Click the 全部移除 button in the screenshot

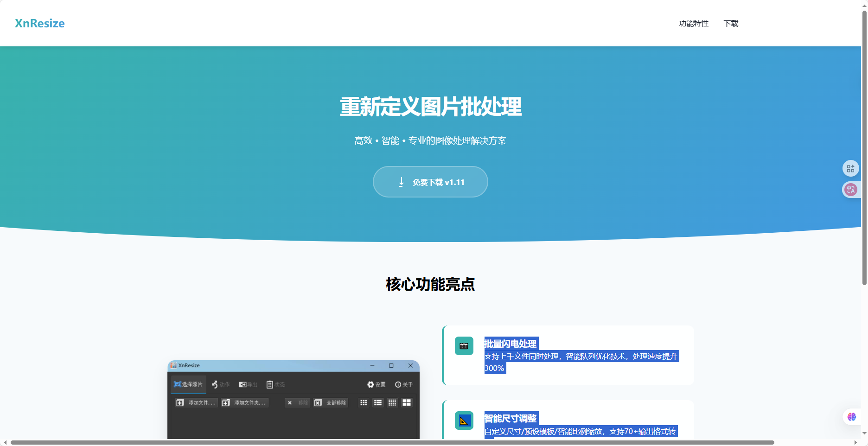point(331,402)
